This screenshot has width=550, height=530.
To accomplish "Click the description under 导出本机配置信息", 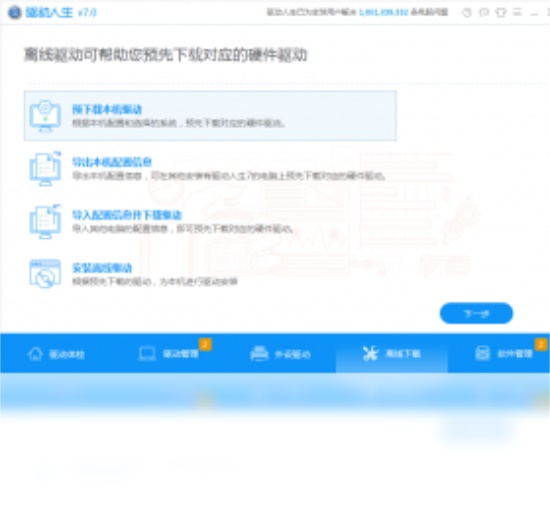I will pyautogui.click(x=229, y=176).
